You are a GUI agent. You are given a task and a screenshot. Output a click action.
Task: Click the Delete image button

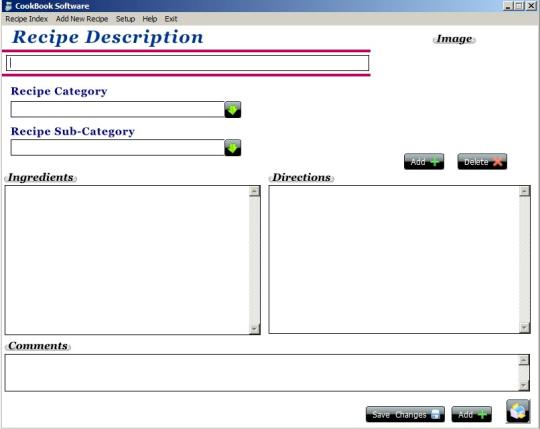482,161
